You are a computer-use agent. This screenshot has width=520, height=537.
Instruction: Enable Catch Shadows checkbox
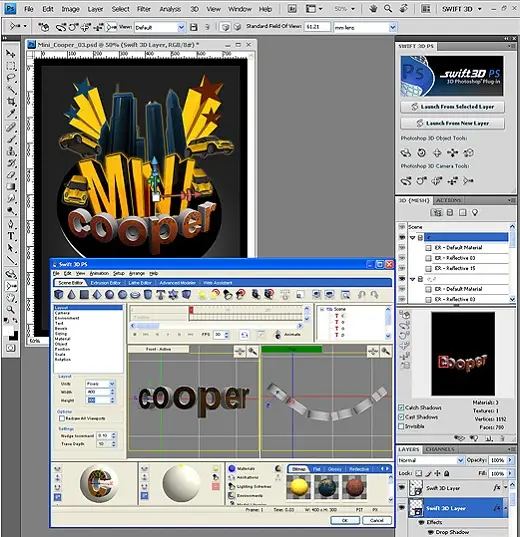(401, 408)
